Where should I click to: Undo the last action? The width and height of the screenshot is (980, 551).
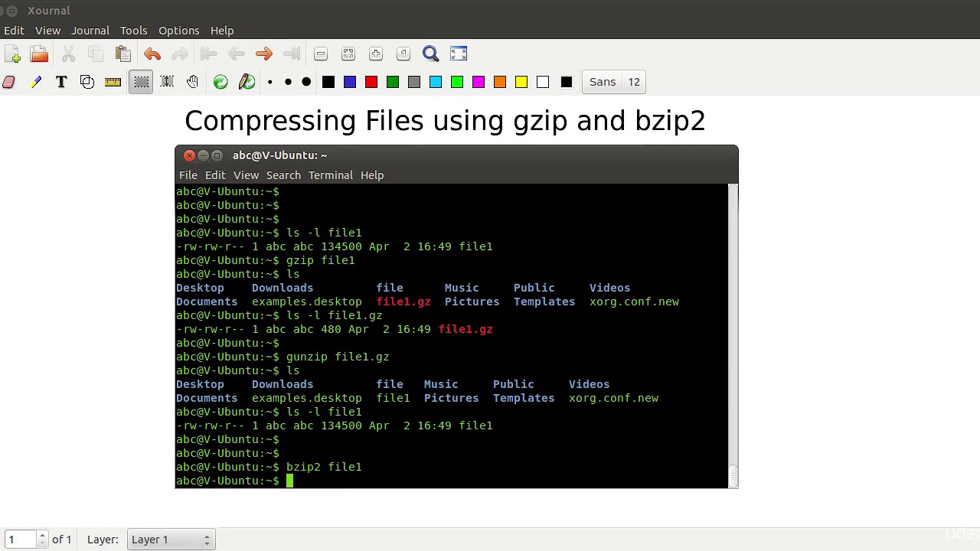point(152,54)
